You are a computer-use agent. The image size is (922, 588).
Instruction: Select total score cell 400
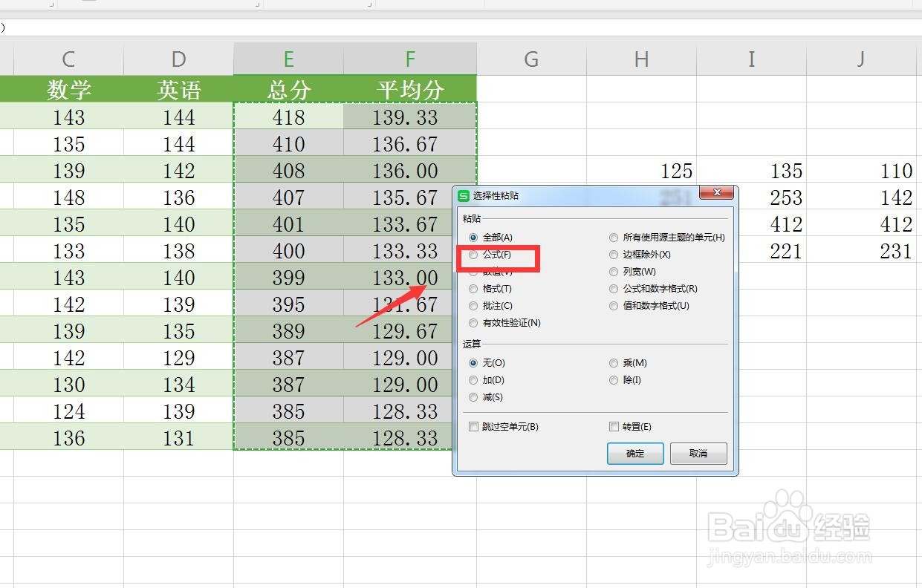pos(288,250)
